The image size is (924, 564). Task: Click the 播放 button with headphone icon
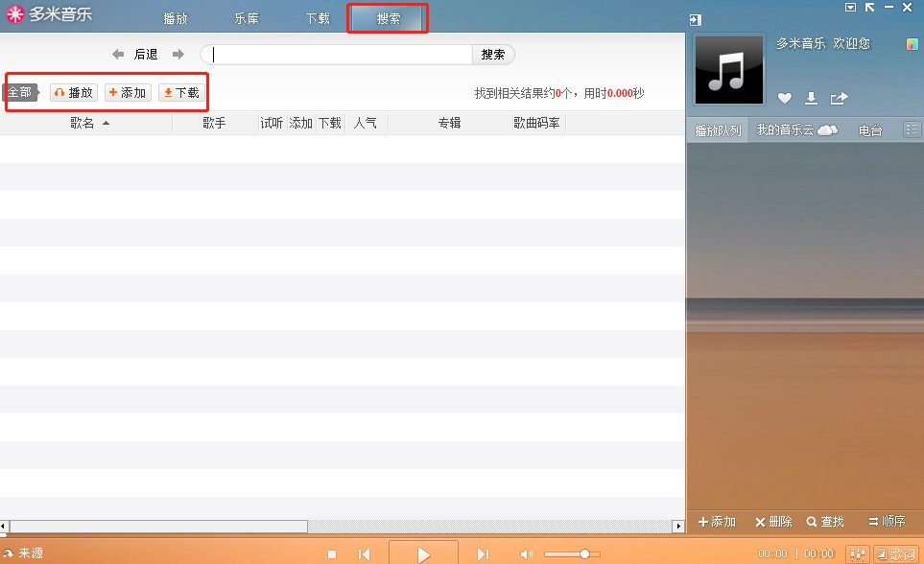click(74, 92)
